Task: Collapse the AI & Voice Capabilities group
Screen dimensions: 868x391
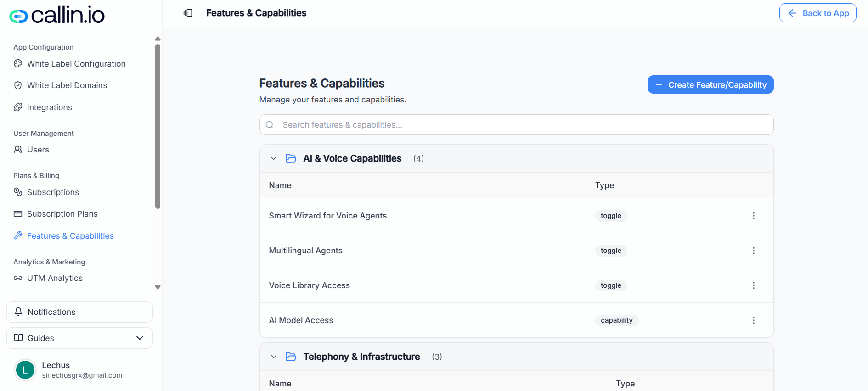Action: (x=274, y=158)
